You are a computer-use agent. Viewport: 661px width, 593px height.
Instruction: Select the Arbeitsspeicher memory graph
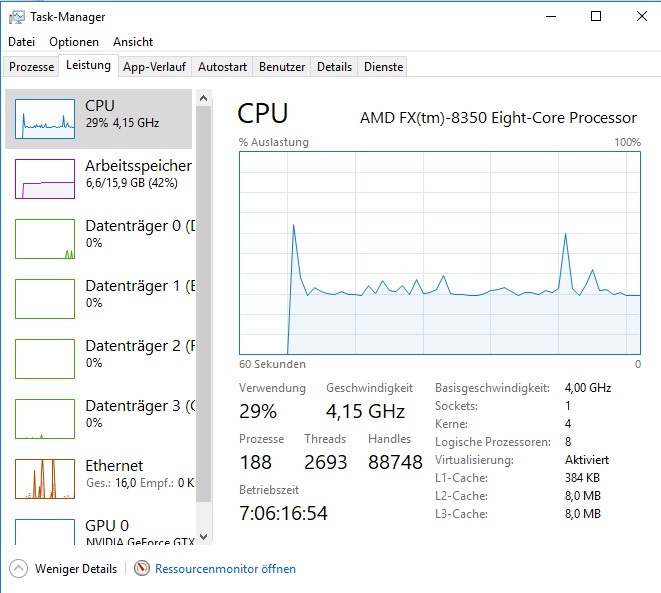(x=45, y=179)
